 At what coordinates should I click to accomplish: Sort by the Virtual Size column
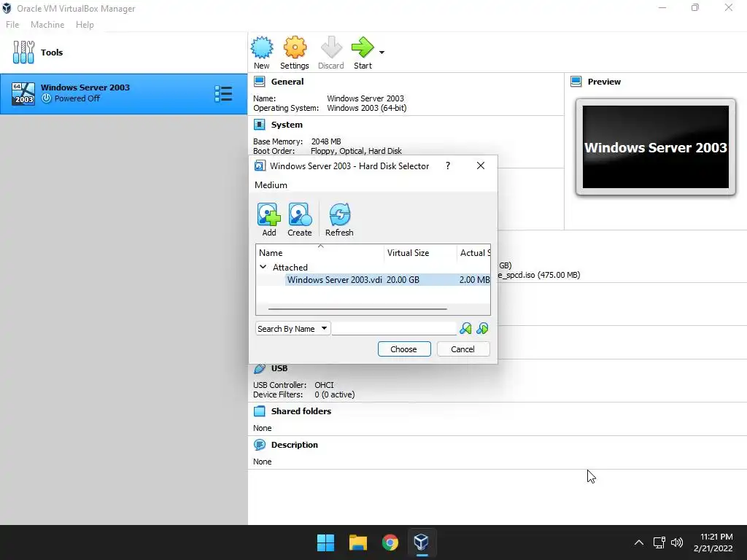point(420,253)
